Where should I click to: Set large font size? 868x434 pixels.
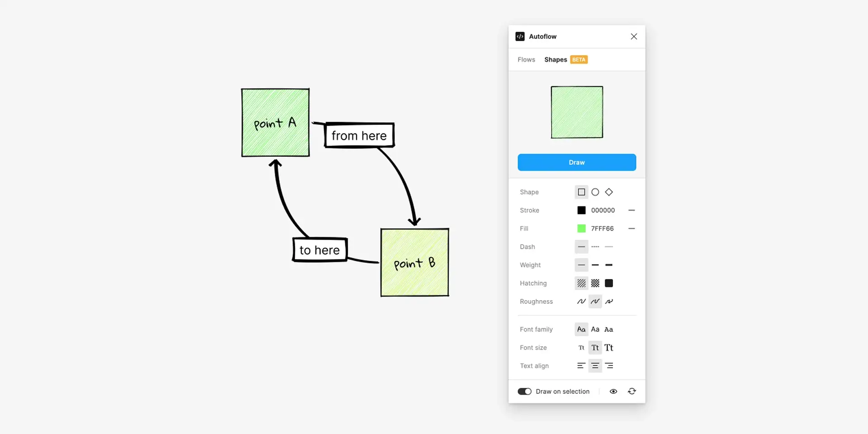609,348
